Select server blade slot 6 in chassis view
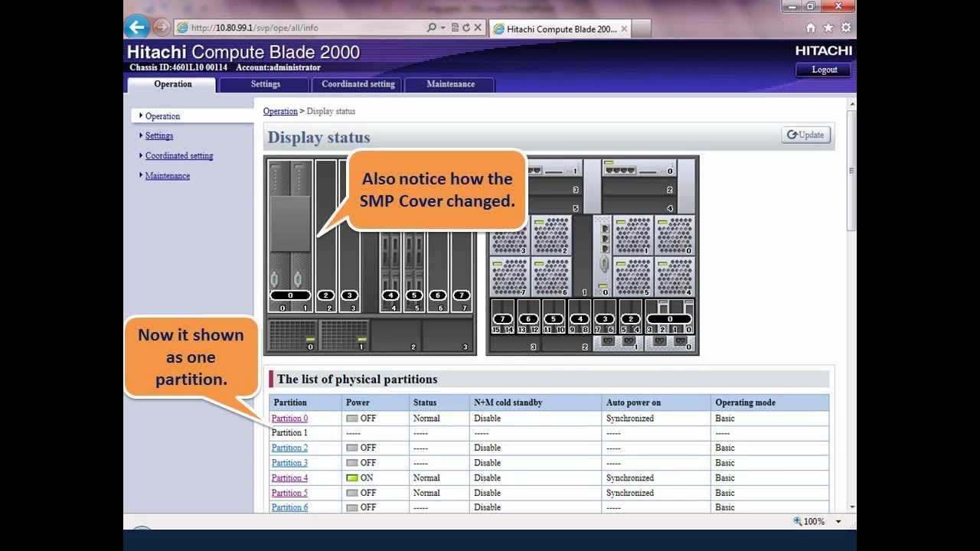The width and height of the screenshot is (980, 551). [438, 272]
